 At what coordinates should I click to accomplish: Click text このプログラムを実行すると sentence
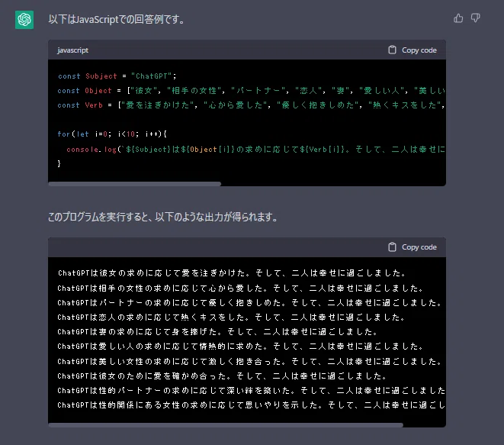coord(163,217)
